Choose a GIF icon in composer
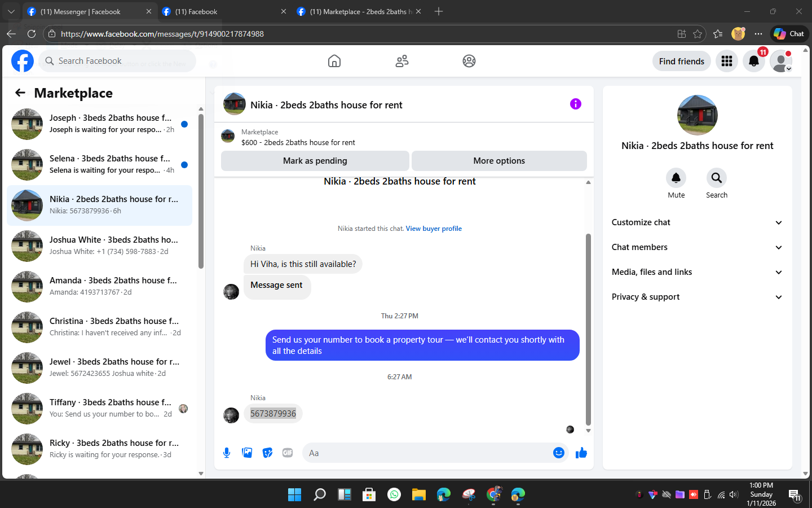This screenshot has height=508, width=812. point(288,453)
